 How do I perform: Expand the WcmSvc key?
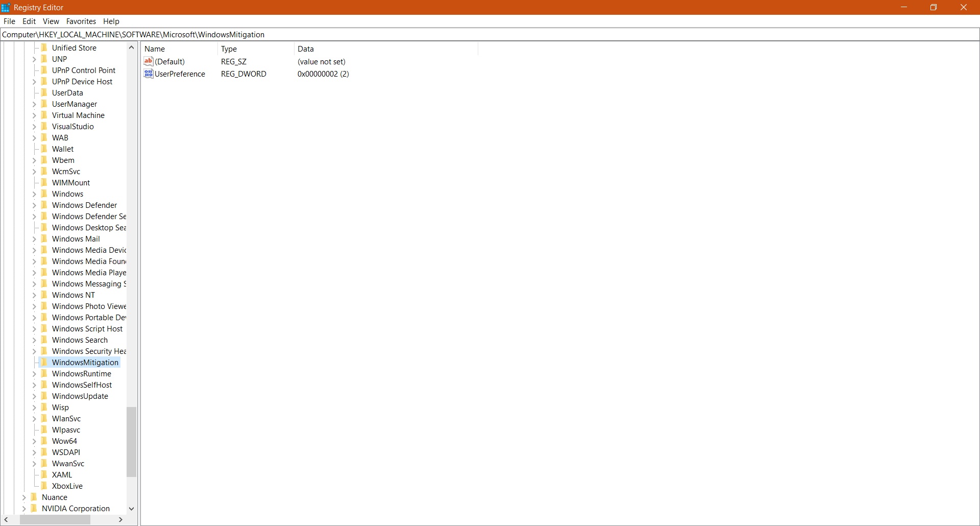[x=34, y=172]
